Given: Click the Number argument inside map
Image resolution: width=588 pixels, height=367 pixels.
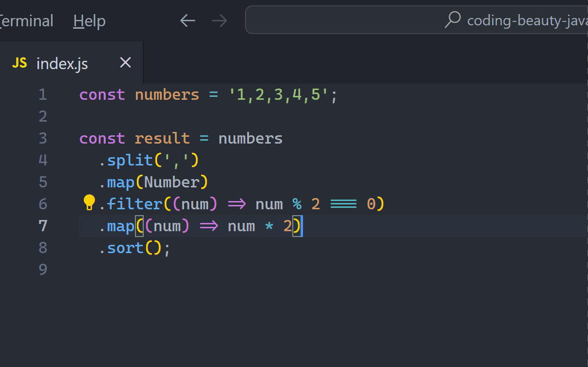Looking at the screenshot, I should tap(171, 182).
